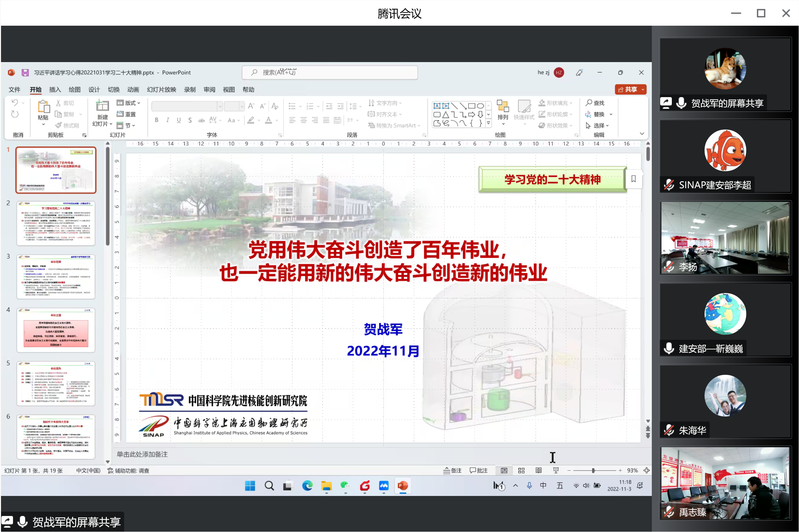Toggle the Notes (备注) pane button

click(x=452, y=471)
